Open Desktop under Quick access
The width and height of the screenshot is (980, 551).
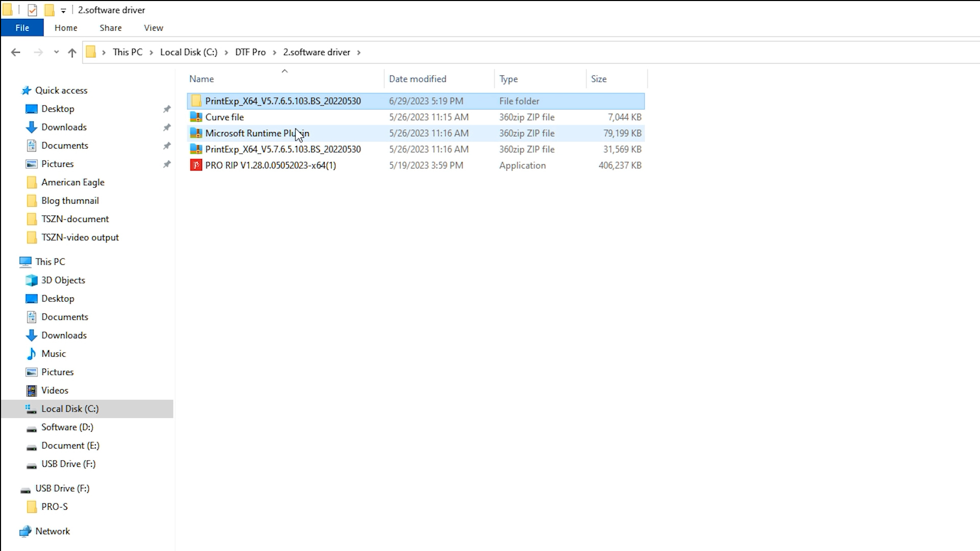point(58,109)
